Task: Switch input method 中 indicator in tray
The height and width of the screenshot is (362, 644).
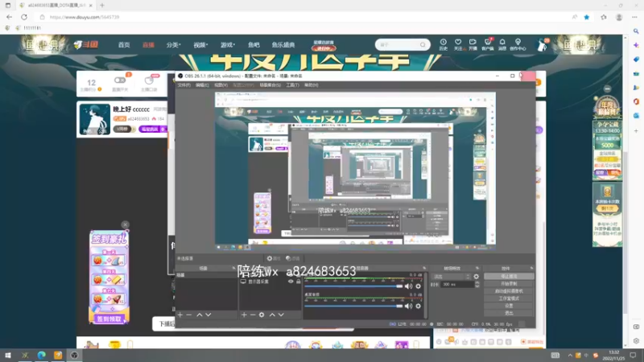Action: [586, 356]
